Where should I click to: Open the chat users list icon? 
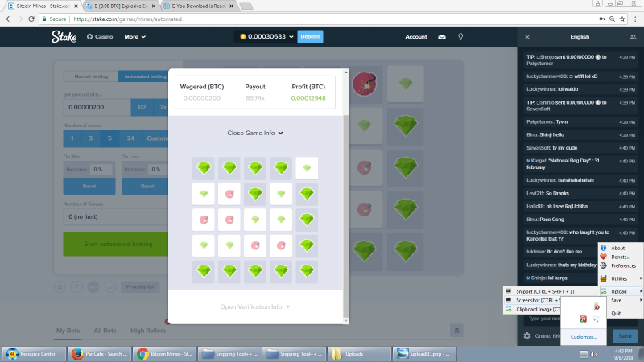[x=633, y=37]
